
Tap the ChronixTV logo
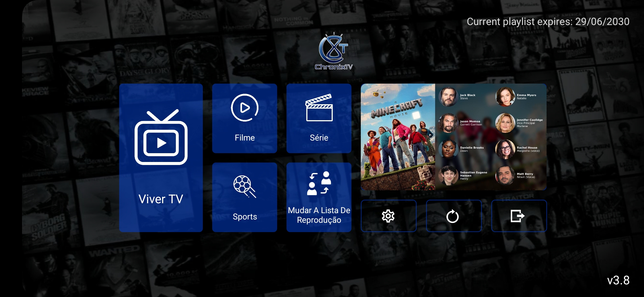(x=334, y=52)
